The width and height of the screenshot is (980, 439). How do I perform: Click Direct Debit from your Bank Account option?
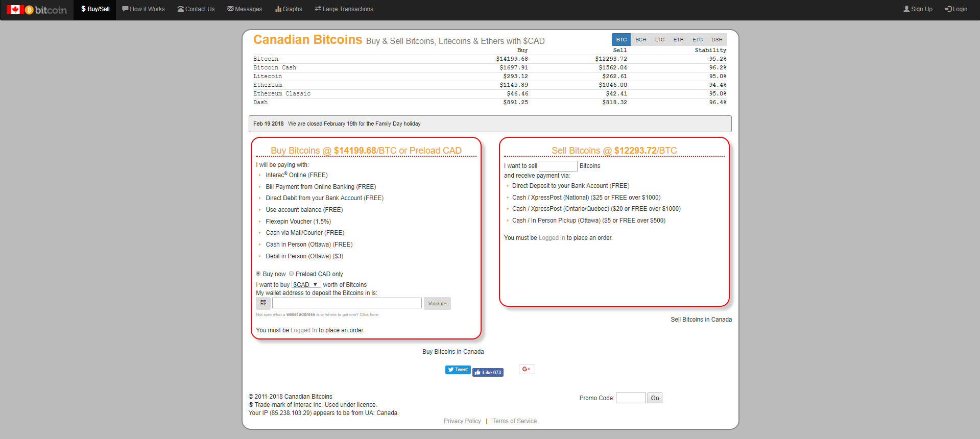(x=324, y=198)
